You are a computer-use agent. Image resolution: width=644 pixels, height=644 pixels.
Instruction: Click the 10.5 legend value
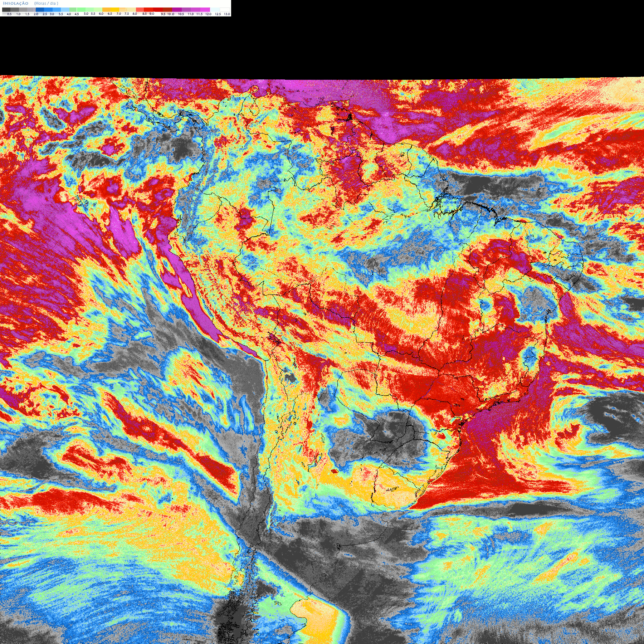(181, 14)
